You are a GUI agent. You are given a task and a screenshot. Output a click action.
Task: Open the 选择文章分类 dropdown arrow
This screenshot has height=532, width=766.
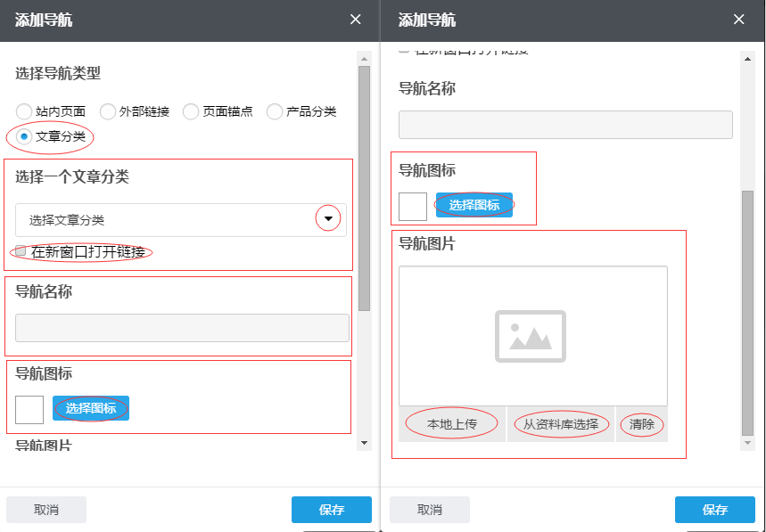pos(328,219)
